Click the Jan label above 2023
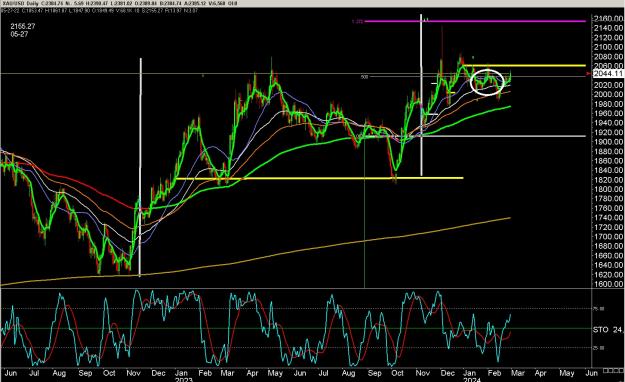The width and height of the screenshot is (625, 382). coord(181,373)
